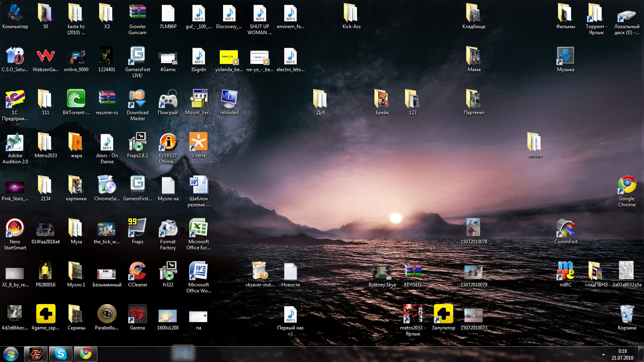The height and width of the screenshot is (362, 644).
Task: Select the Adobe Audition 2.0 shortcut
Action: coord(15,142)
